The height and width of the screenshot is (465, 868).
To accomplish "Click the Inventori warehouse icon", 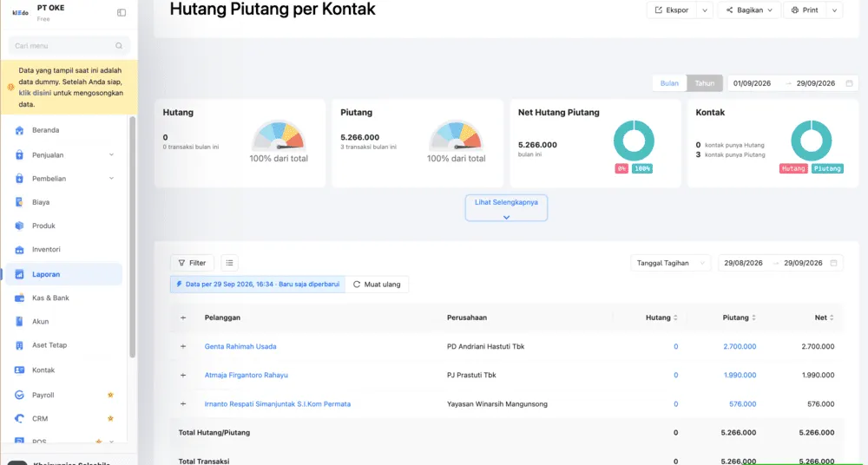I will pyautogui.click(x=19, y=250).
